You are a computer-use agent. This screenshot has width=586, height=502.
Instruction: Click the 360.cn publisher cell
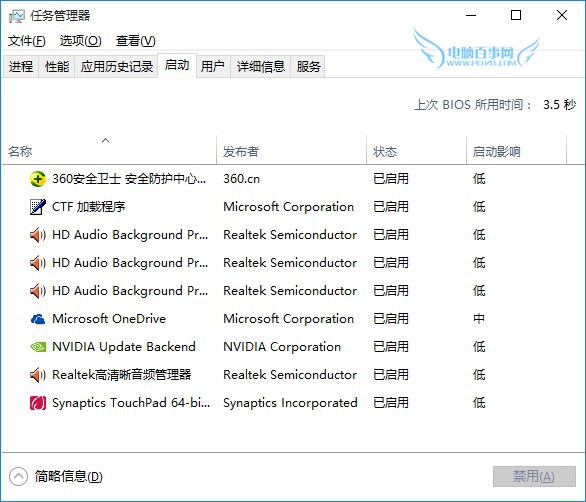[x=241, y=179]
